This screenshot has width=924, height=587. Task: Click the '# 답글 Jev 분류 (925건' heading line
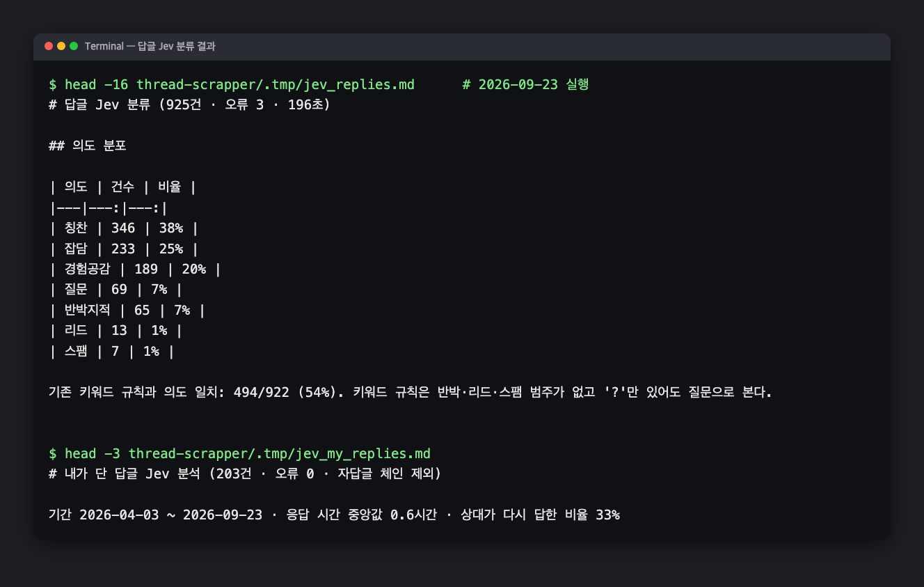[x=189, y=105]
